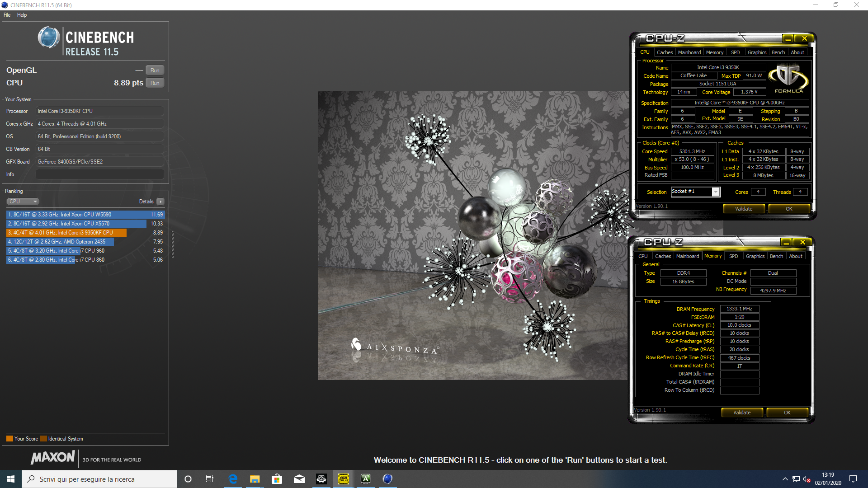The image size is (868, 488).
Task: Open Bench tab in bottom CPU-Z window
Action: point(776,256)
